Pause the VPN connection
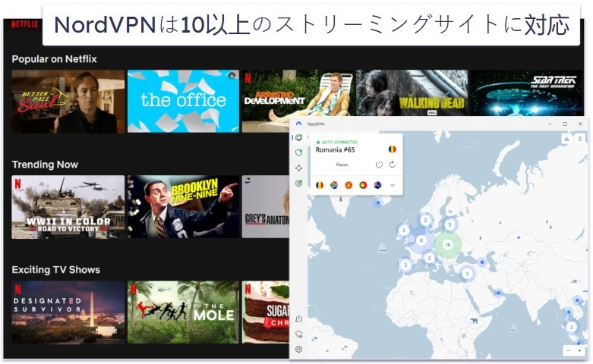Screen dimensions: 593x364 (342, 165)
